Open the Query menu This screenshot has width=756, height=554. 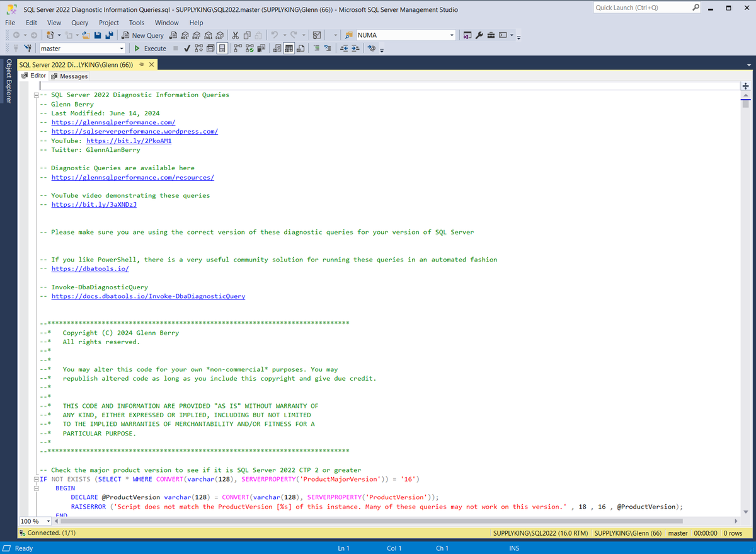tap(80, 22)
